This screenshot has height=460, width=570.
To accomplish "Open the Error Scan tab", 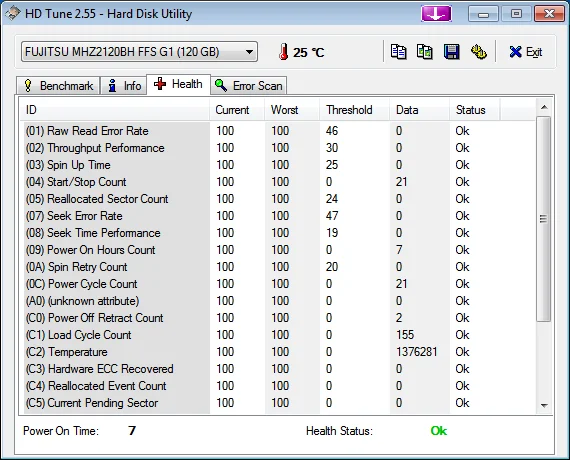I will click(249, 86).
